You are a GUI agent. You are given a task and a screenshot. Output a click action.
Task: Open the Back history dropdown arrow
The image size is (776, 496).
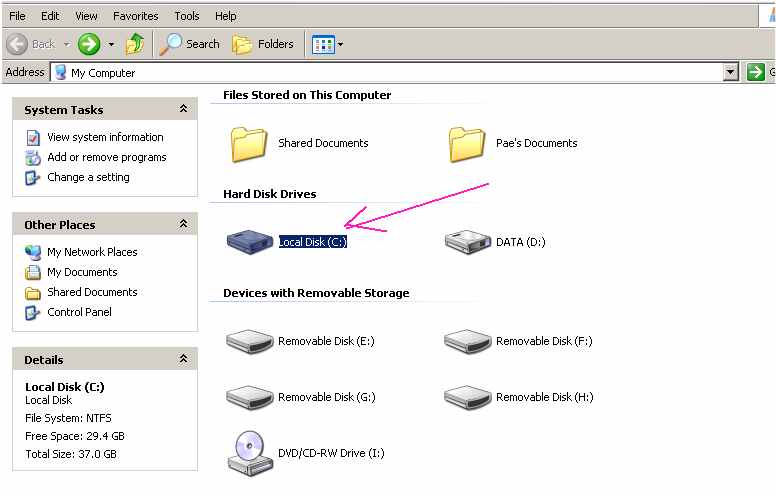pyautogui.click(x=66, y=45)
